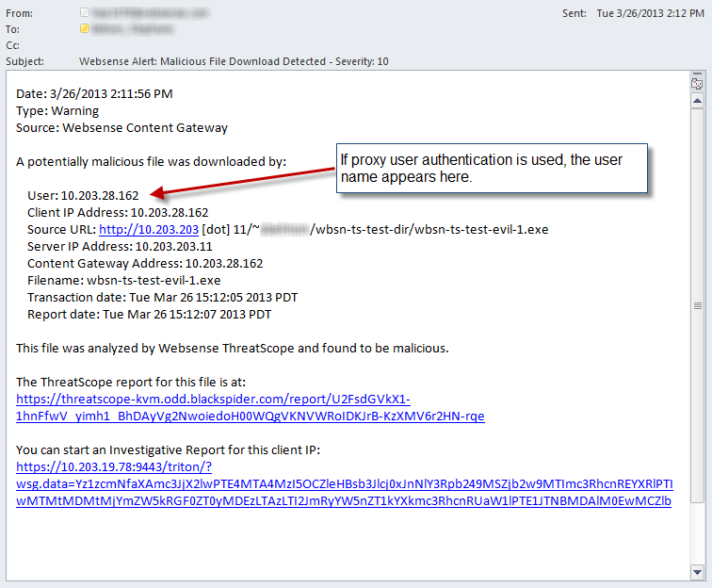Click the icon above the scrollbar up arrow

pos(697,82)
